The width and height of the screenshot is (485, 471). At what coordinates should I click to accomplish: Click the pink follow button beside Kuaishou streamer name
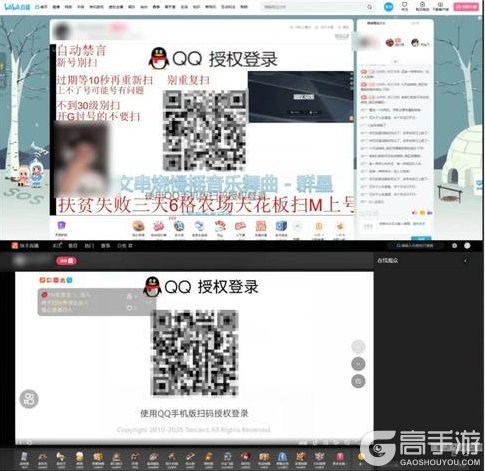click(x=66, y=261)
